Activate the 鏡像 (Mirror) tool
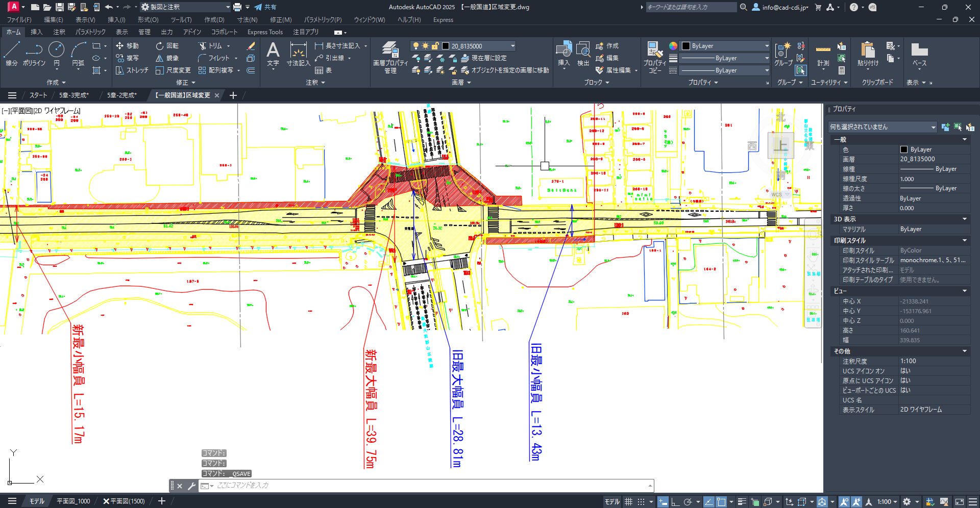980x508 pixels. pos(167,58)
